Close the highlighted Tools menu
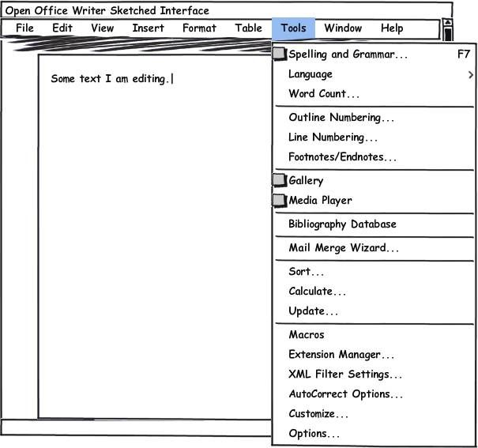Screen dimensions: 478x448 point(293,28)
